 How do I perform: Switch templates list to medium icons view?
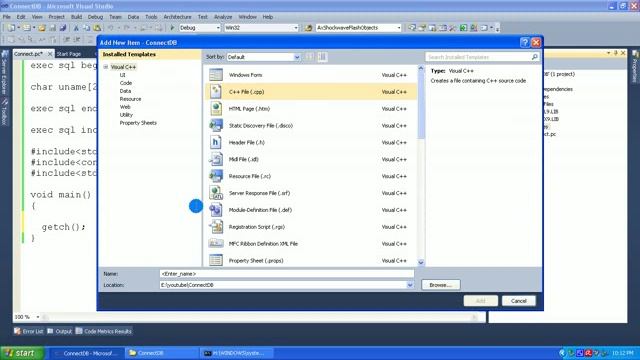pos(322,57)
